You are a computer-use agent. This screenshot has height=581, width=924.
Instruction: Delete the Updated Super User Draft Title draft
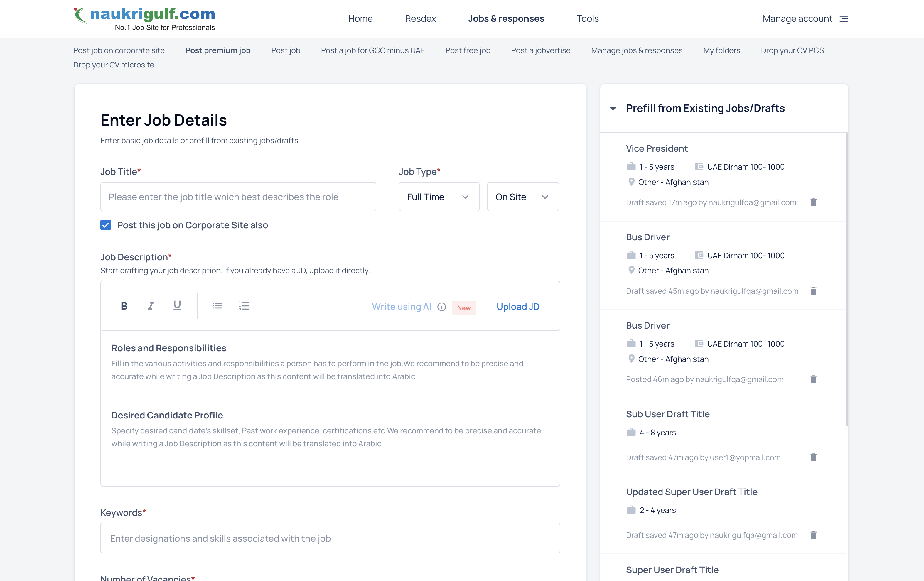click(813, 535)
